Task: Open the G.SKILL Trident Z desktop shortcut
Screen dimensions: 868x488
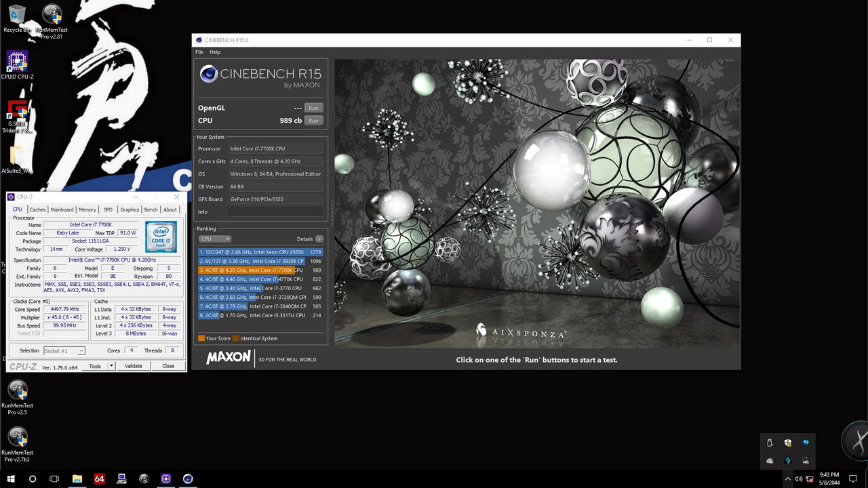Action: pyautogui.click(x=17, y=117)
